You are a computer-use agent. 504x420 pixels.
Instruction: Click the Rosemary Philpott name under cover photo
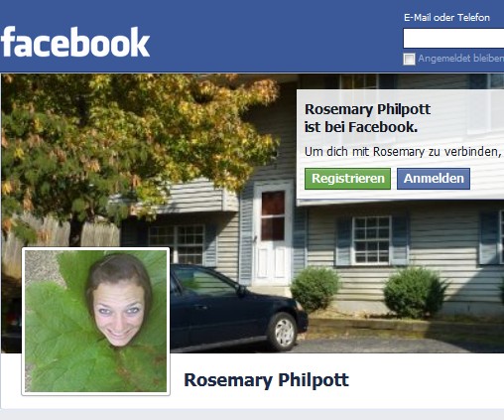click(266, 380)
